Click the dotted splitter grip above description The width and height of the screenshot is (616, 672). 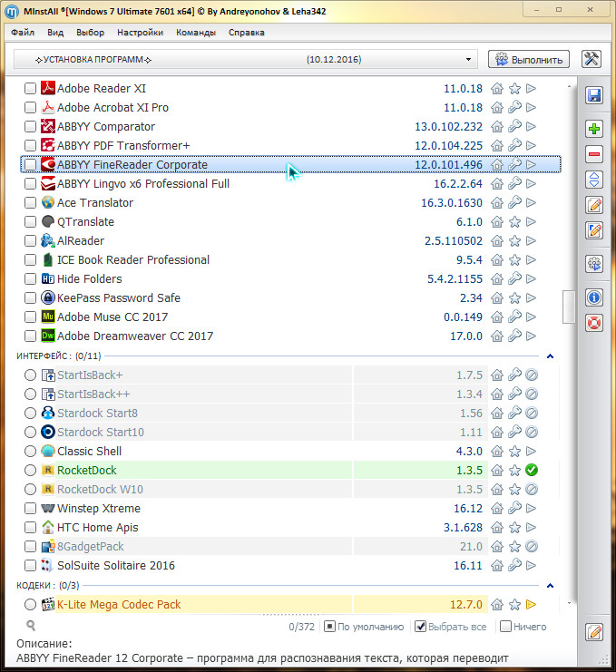click(x=291, y=614)
